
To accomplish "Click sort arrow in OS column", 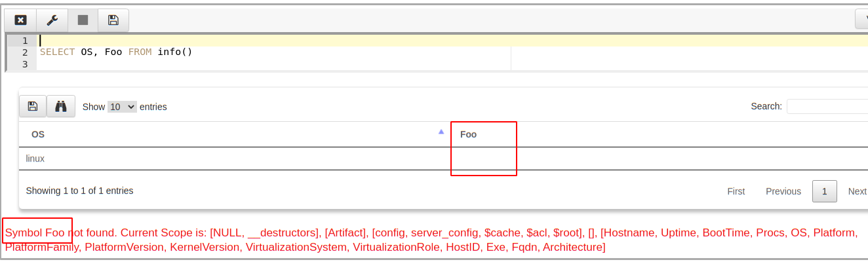I will click(441, 132).
